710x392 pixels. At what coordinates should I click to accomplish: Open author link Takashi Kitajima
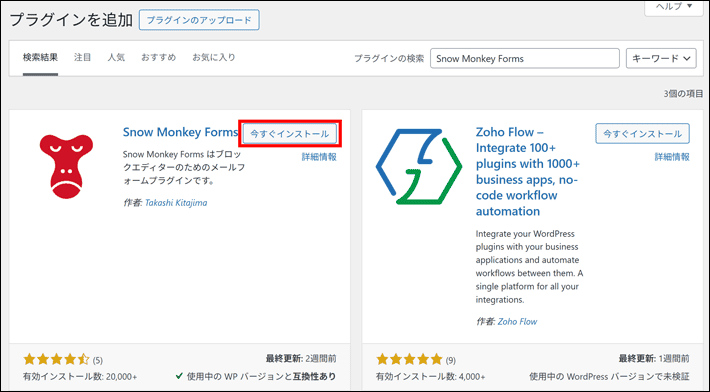coord(176,203)
